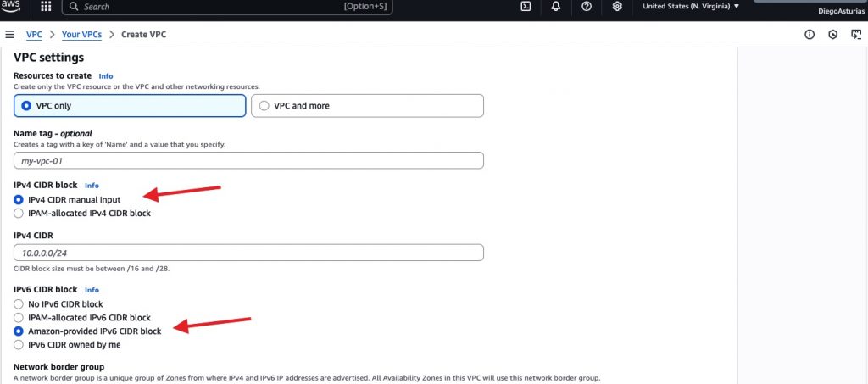Choose IPv4 CIDR manual input

pyautogui.click(x=19, y=200)
